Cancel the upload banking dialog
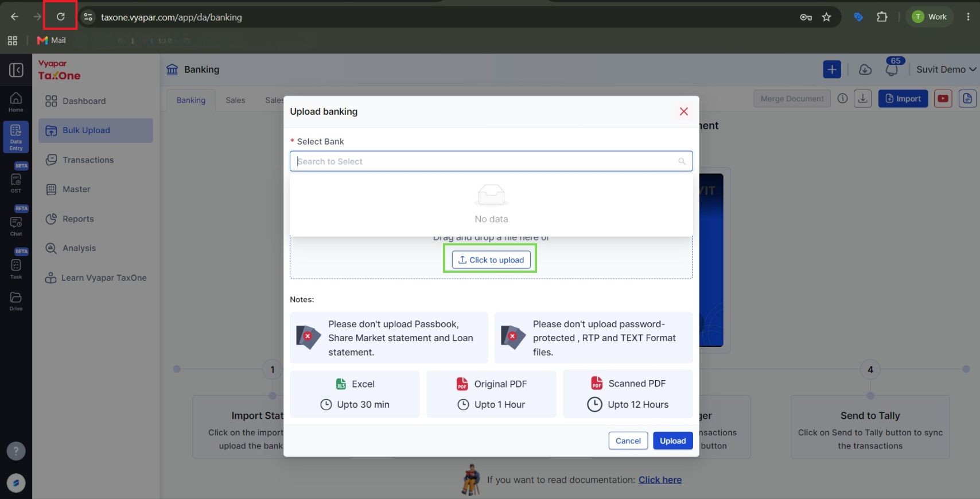The height and width of the screenshot is (499, 980). click(x=628, y=440)
